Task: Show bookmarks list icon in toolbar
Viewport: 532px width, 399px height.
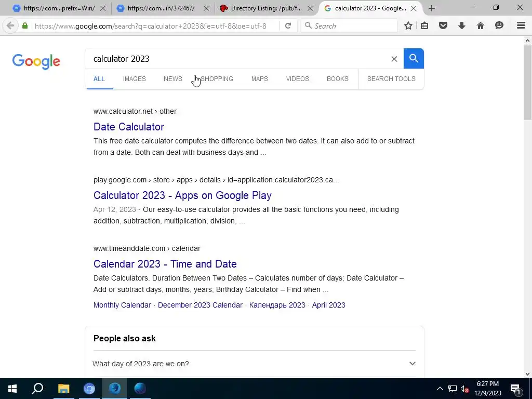Action: [424, 26]
